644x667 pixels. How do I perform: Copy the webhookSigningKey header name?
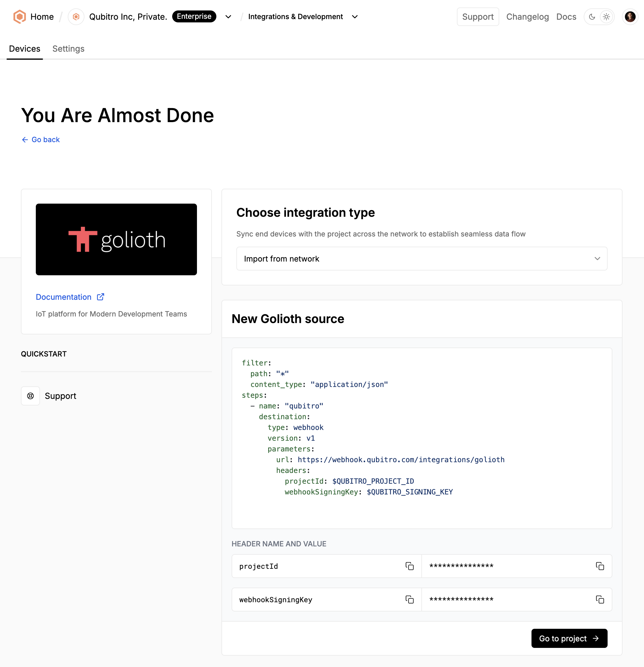click(x=409, y=599)
